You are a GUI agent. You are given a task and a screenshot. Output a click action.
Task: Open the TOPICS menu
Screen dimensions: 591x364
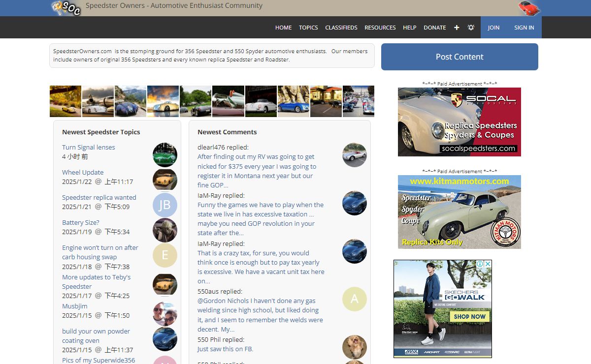[308, 28]
